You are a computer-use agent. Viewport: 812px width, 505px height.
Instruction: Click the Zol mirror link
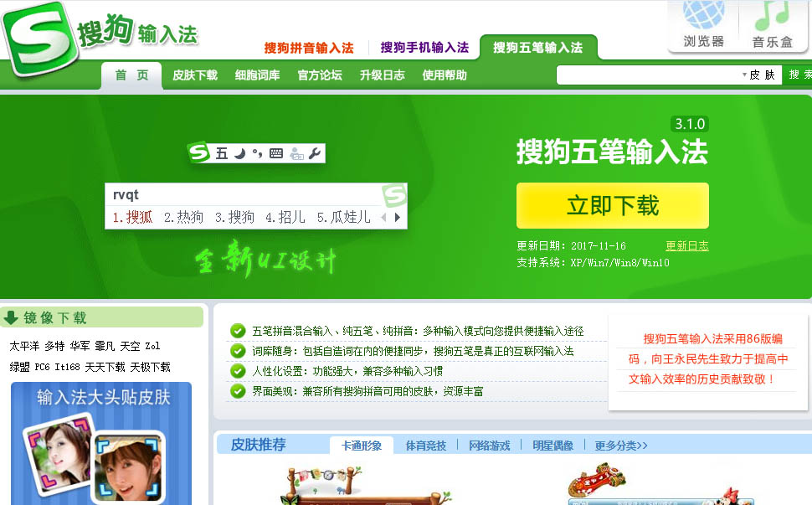tap(152, 346)
